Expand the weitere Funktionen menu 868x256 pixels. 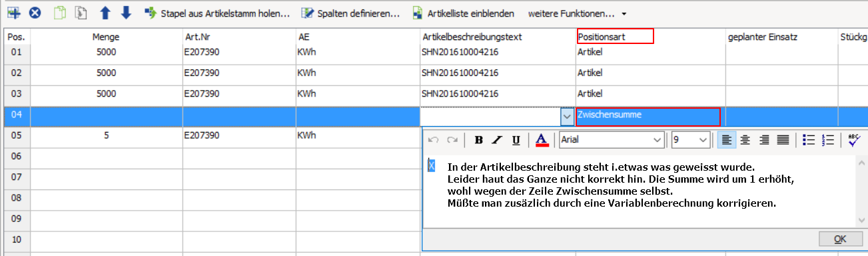pyautogui.click(x=577, y=13)
